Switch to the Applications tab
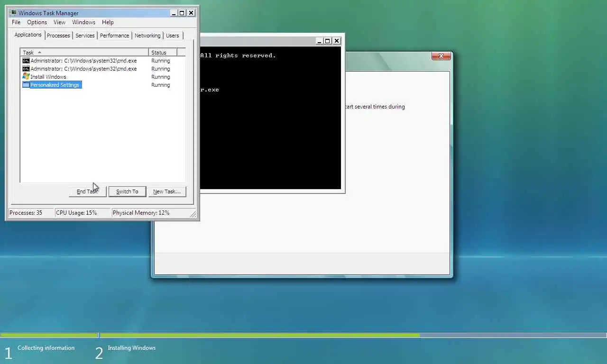This screenshot has height=364, width=607. pyautogui.click(x=28, y=35)
